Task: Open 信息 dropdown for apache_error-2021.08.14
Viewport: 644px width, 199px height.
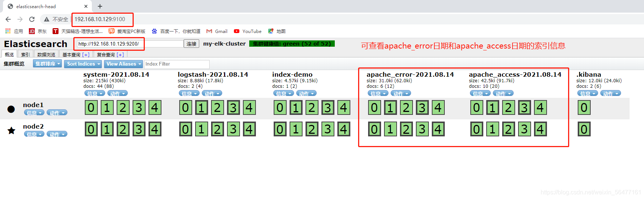Action: (x=378, y=93)
